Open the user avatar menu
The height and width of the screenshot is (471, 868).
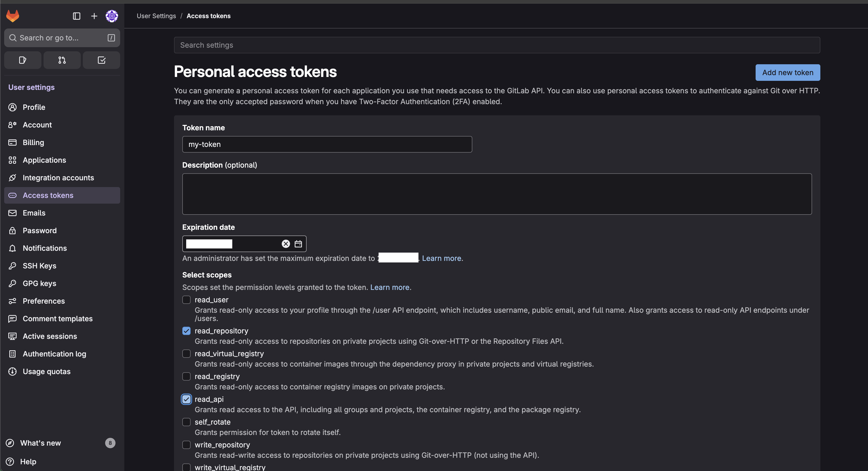pos(112,16)
